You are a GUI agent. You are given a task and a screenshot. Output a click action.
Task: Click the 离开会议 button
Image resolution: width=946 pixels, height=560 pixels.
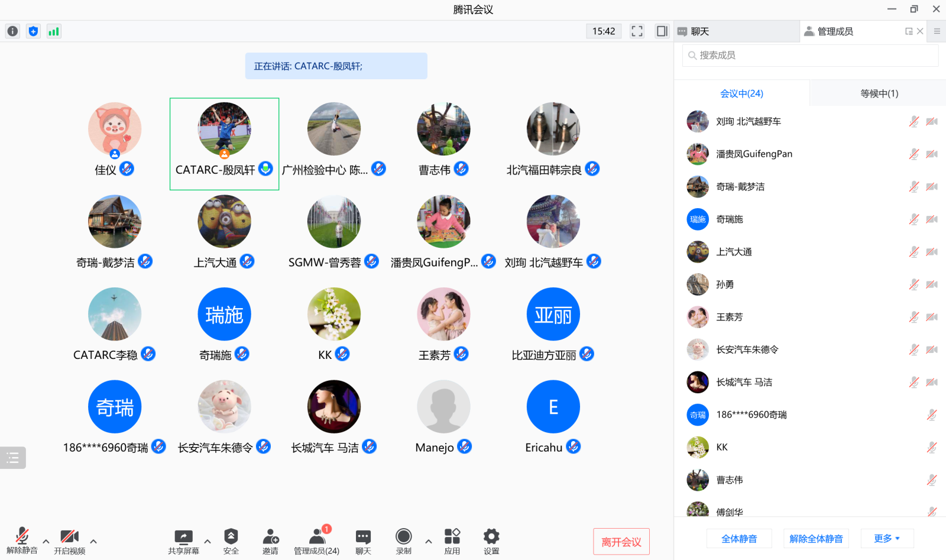point(621,542)
